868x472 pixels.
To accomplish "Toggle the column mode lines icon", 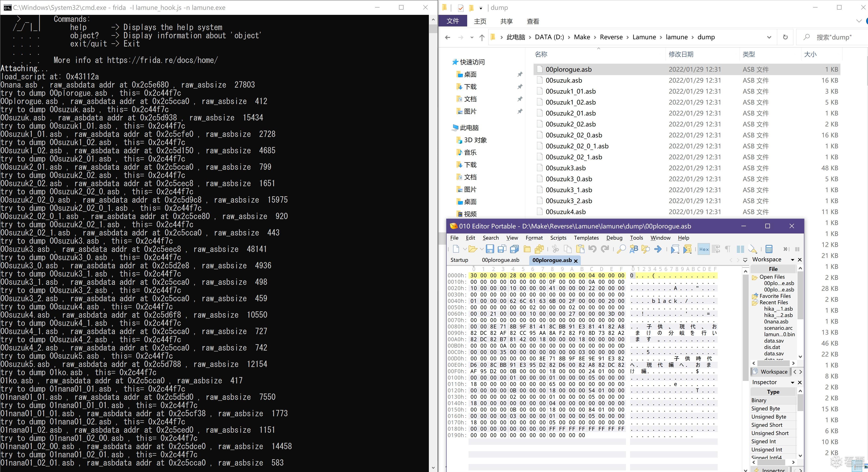I will [x=740, y=249].
